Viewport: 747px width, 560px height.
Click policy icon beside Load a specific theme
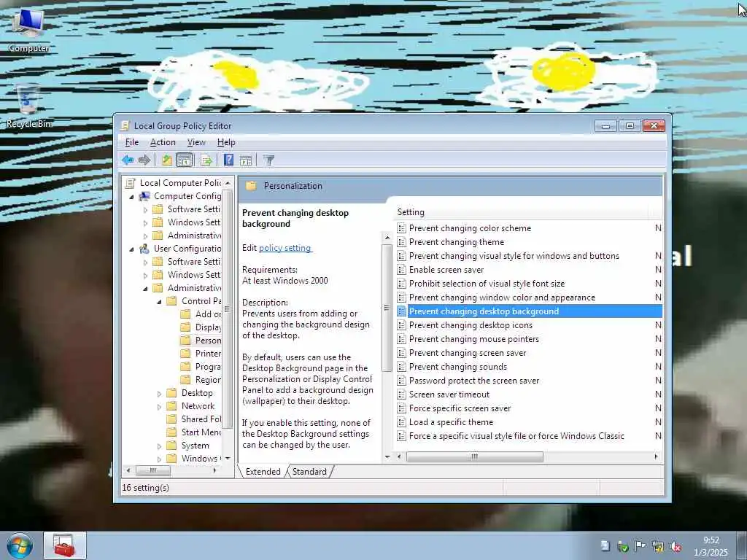click(402, 422)
